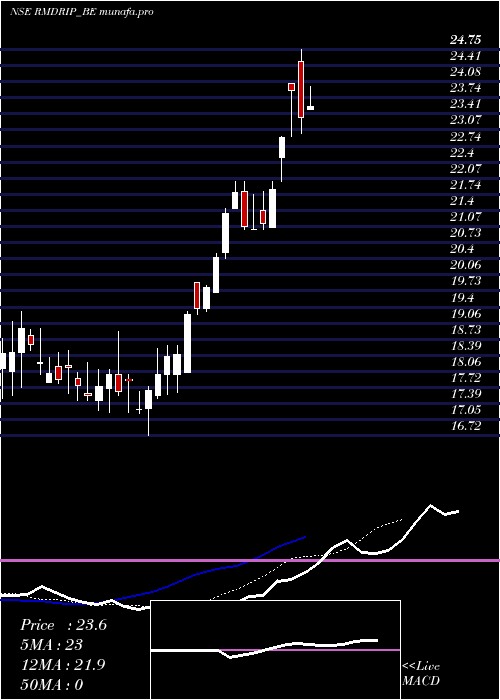
Task: Click the 21.74 price axis label
Action: pyautogui.click(x=466, y=185)
